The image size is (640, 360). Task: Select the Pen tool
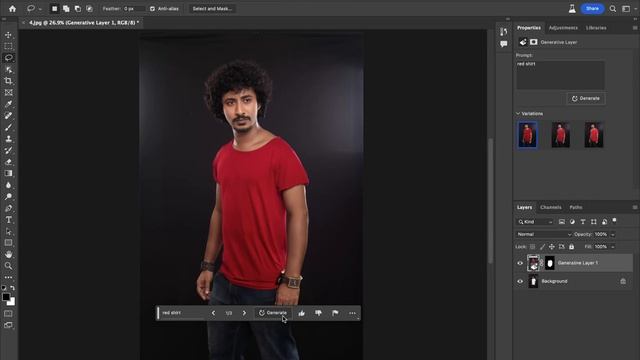(x=8, y=208)
